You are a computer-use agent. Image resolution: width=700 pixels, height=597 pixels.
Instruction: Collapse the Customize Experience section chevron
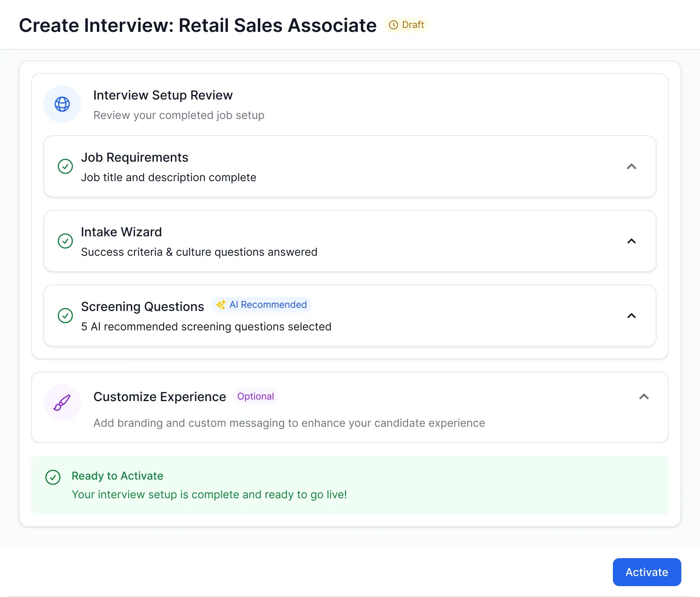(x=644, y=396)
